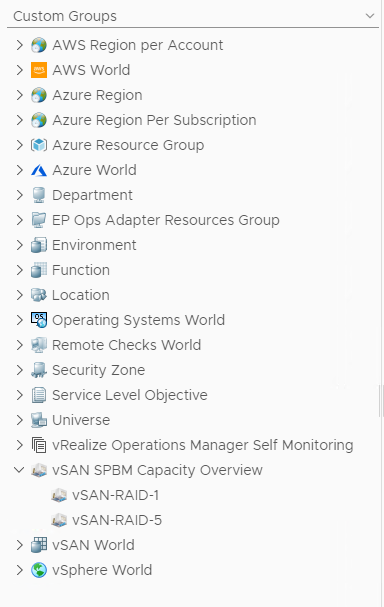
Task: Select Azure Region Per Subscription
Action: pyautogui.click(x=154, y=120)
